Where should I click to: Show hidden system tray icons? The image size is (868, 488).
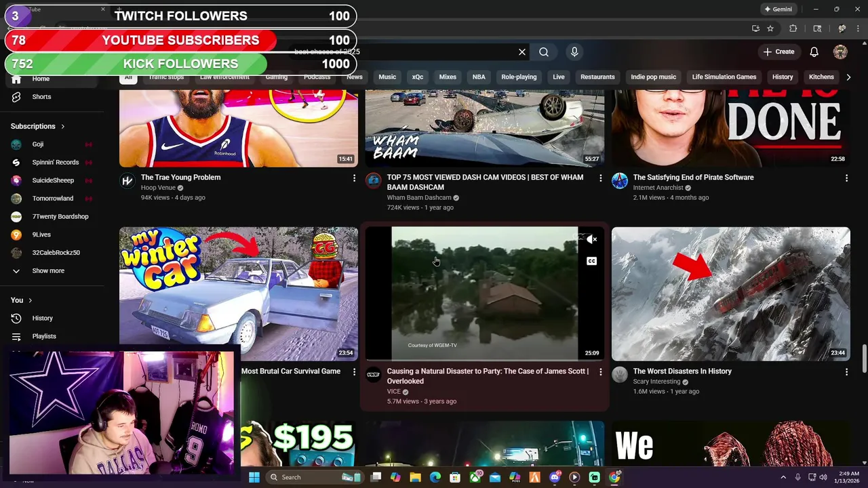point(783,477)
